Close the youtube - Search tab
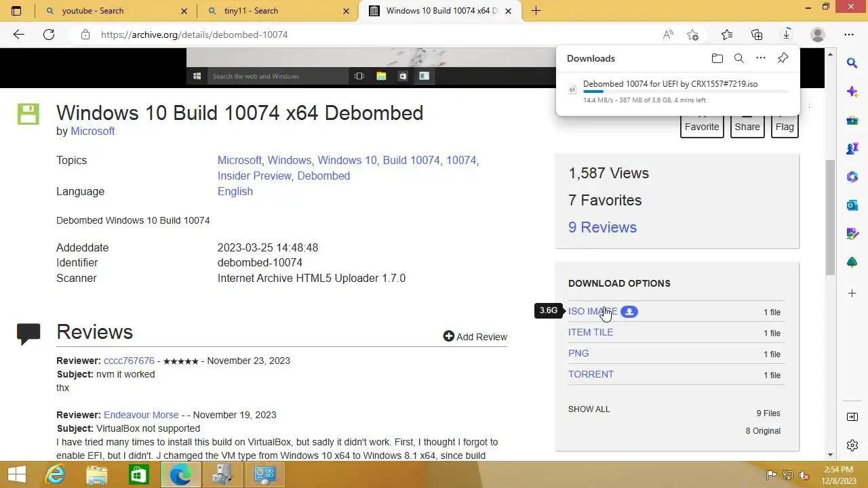The width and height of the screenshot is (868, 488). 184,11
